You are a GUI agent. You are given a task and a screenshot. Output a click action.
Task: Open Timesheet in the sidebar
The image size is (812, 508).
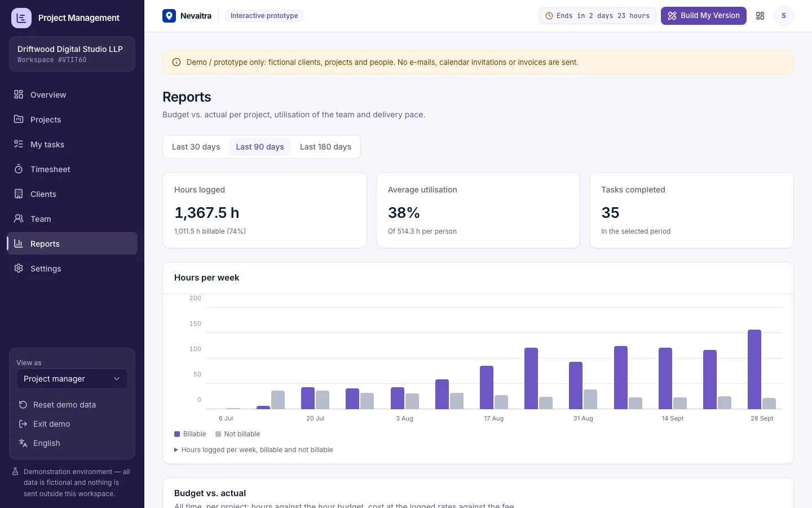point(72,169)
